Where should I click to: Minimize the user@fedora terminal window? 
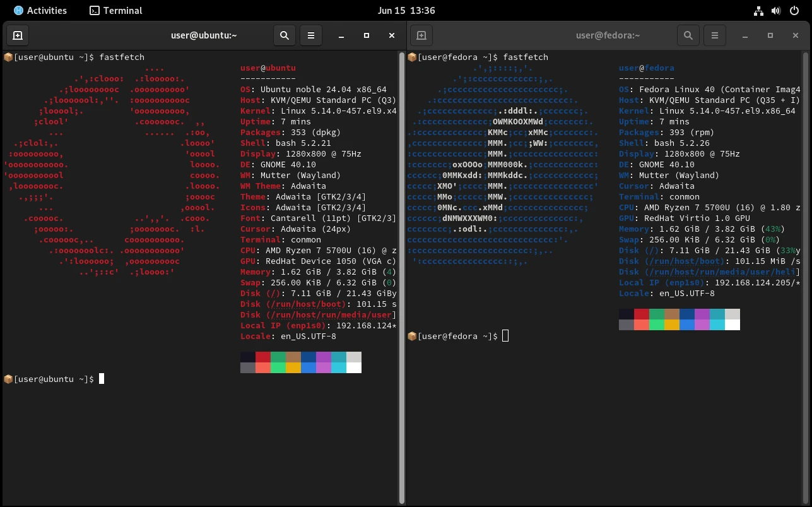click(x=745, y=35)
